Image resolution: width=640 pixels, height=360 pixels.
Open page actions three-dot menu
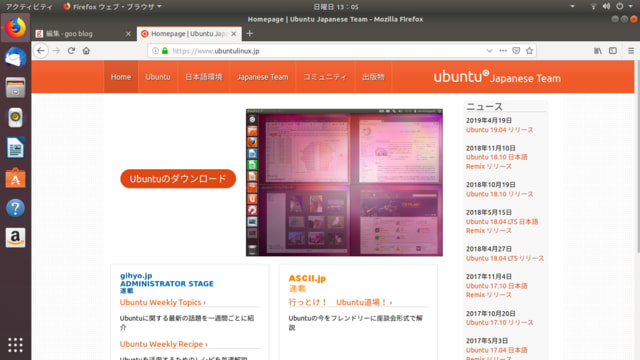tap(503, 51)
